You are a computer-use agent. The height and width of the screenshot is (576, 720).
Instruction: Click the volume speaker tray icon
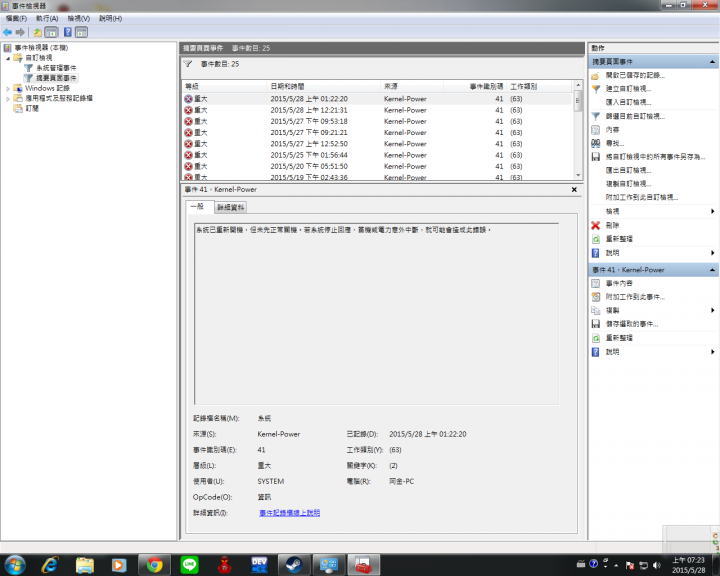point(657,565)
